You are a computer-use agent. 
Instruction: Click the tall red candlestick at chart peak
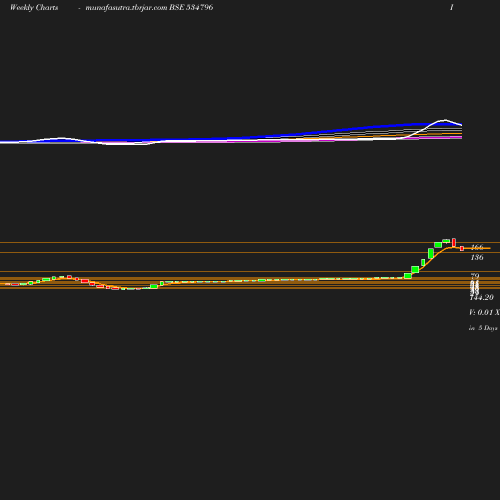tap(454, 242)
